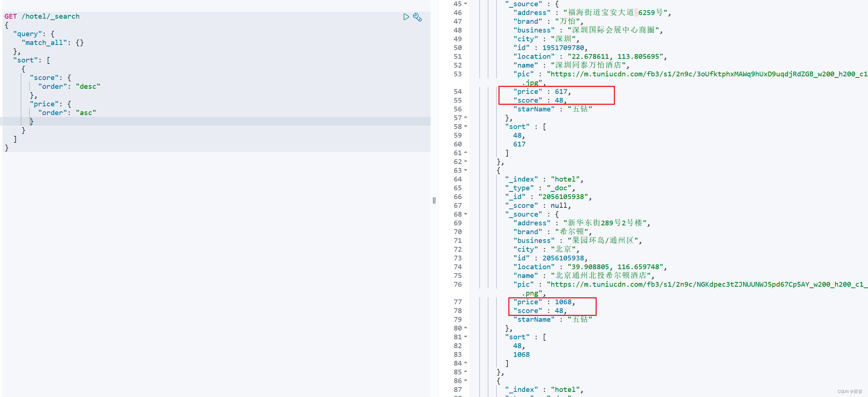Click the price value 617 on line 54
Screen dimensions: 868x397
click(x=561, y=92)
